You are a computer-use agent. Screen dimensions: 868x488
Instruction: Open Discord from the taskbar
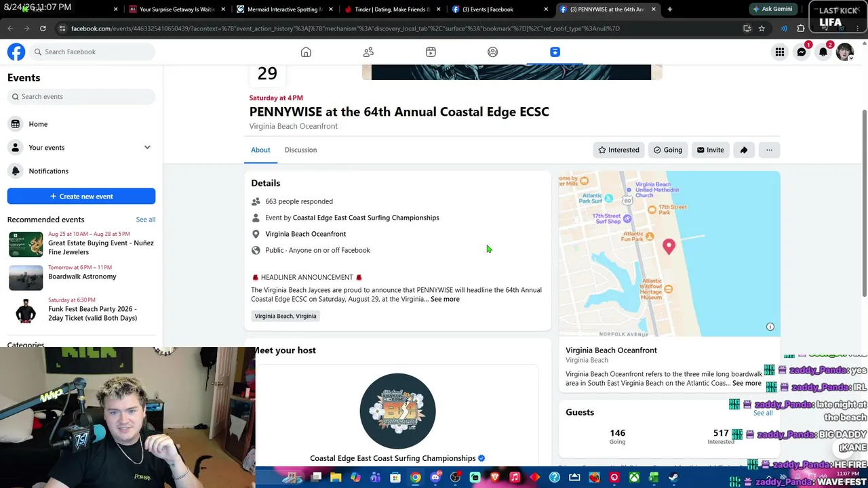click(x=435, y=478)
